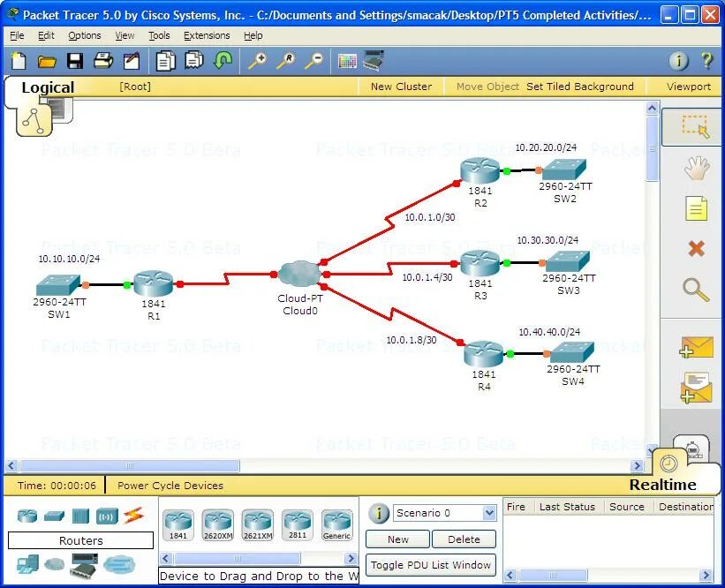
Task: Open the Drawing Palette icon
Action: pyautogui.click(x=347, y=61)
